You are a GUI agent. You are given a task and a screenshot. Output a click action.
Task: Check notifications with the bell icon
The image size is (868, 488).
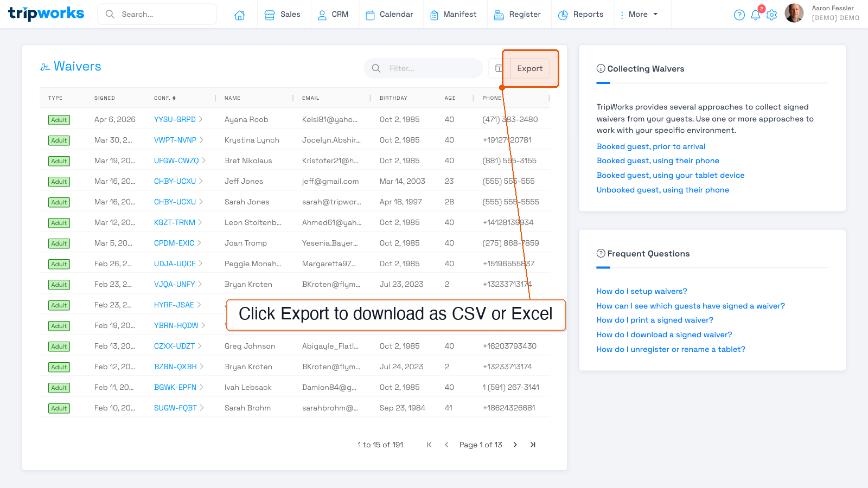(x=756, y=15)
